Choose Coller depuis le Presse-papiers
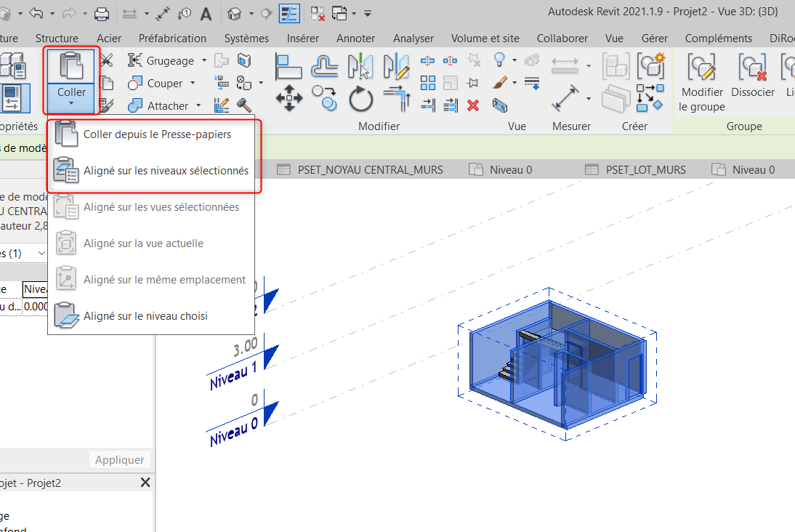Viewport: 795px width, 532px height. click(157, 134)
